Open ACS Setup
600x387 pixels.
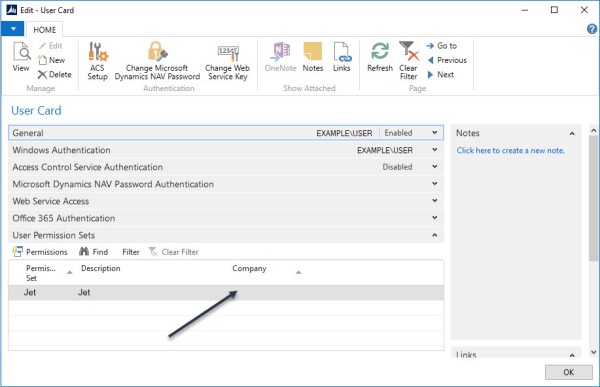[98, 61]
